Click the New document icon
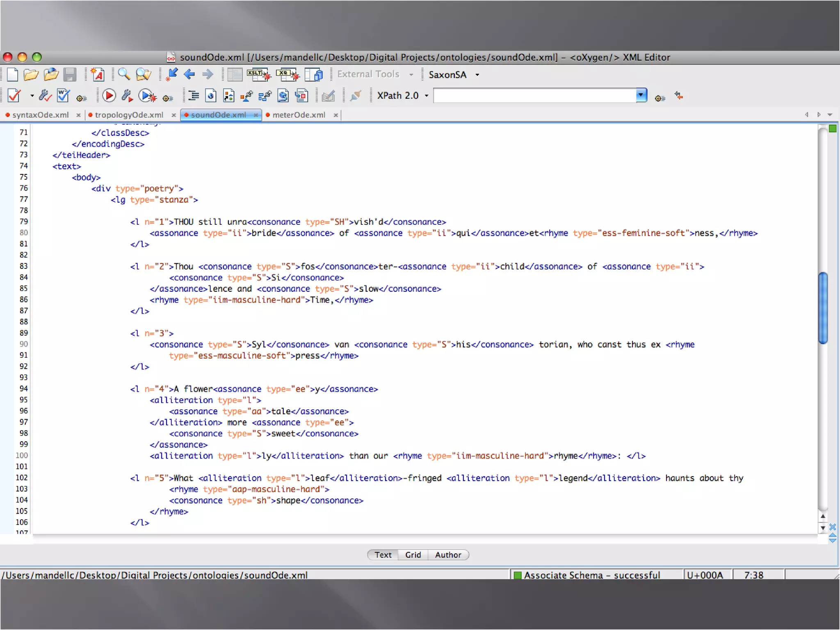Screen dimensions: 840x630 (x=12, y=75)
